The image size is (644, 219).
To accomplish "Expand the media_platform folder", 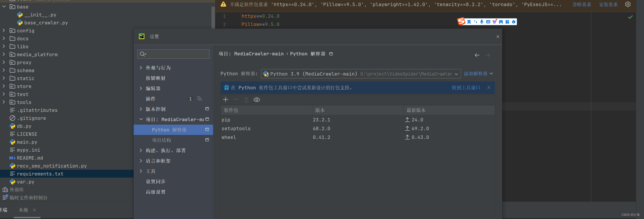I will (x=4, y=54).
